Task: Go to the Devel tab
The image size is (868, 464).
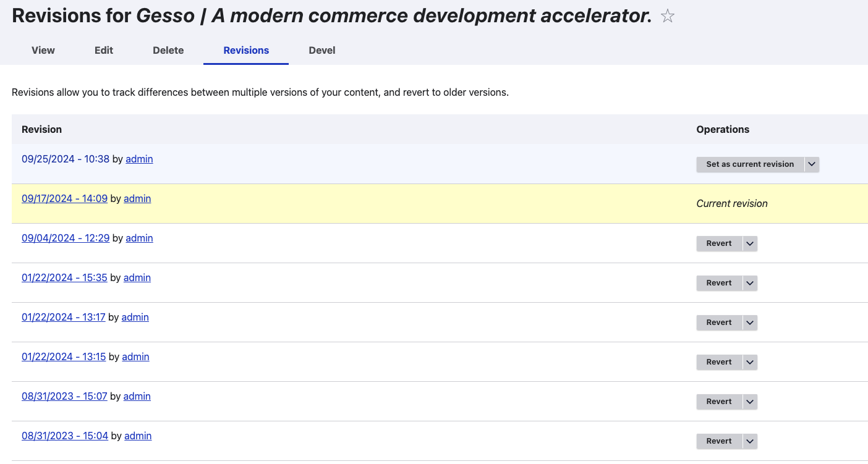Action: click(322, 51)
